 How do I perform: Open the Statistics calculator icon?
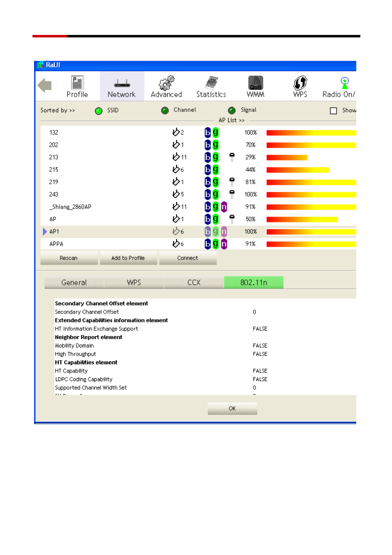click(x=211, y=83)
